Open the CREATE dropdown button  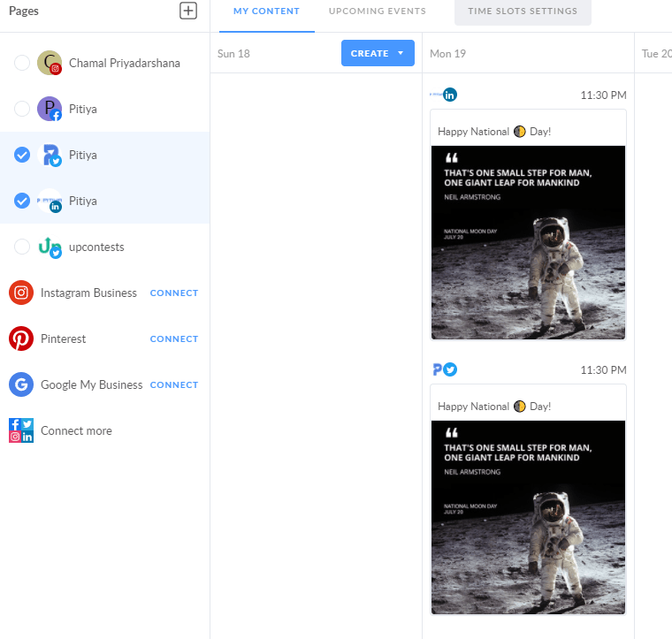(x=378, y=53)
